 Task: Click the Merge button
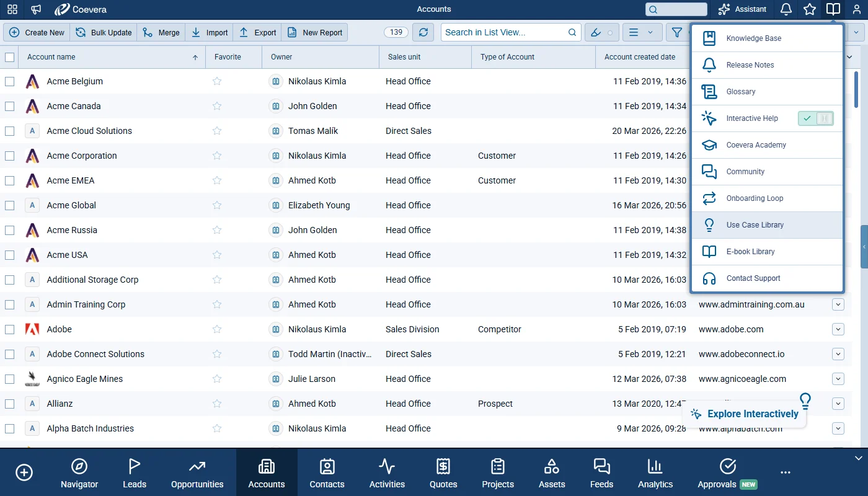point(161,32)
